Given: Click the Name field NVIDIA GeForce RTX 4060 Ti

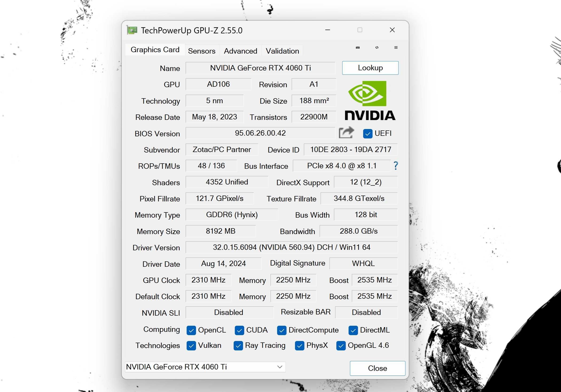Looking at the screenshot, I should click(260, 68).
